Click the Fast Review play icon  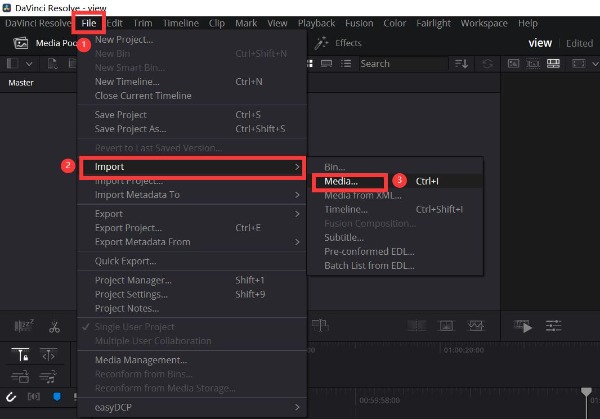coord(523,326)
